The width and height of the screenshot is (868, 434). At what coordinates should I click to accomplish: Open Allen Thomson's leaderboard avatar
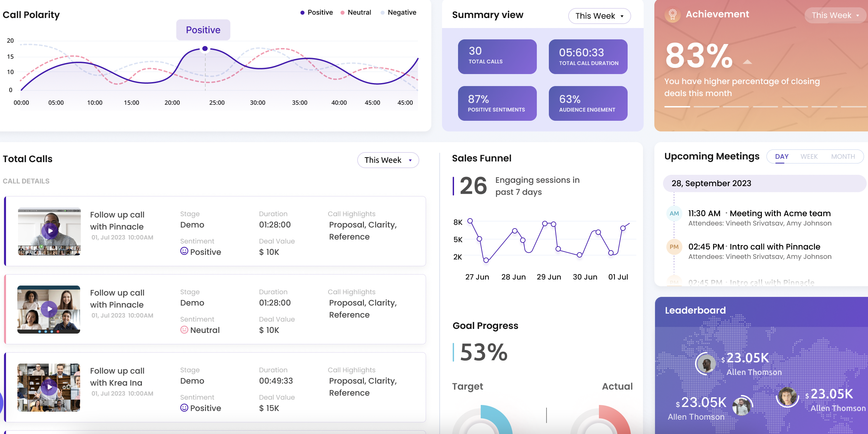click(706, 364)
